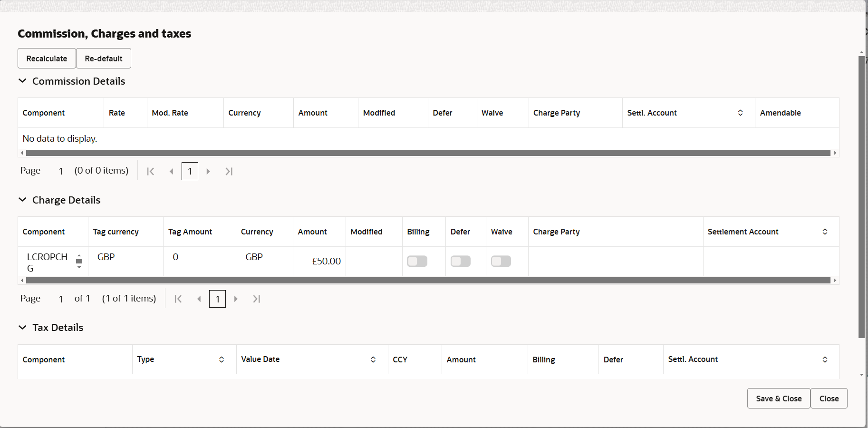The image size is (868, 428).
Task: Go to last page in Commission Details
Action: [x=229, y=171]
